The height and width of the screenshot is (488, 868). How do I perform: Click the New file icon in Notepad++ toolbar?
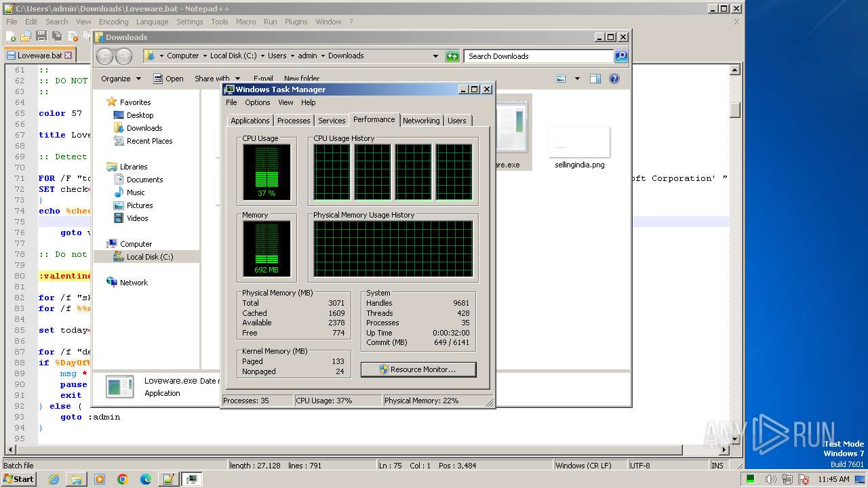[x=11, y=36]
